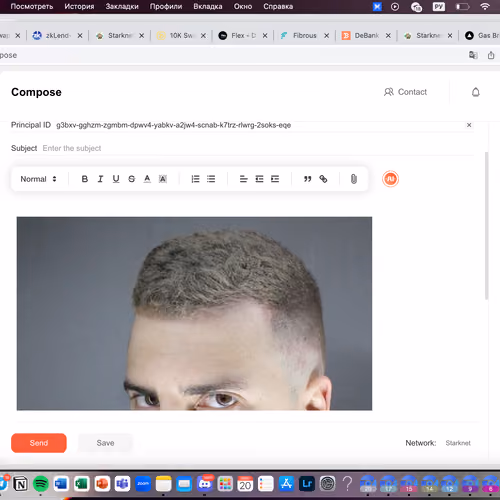Open Discord from the dock

click(205, 484)
